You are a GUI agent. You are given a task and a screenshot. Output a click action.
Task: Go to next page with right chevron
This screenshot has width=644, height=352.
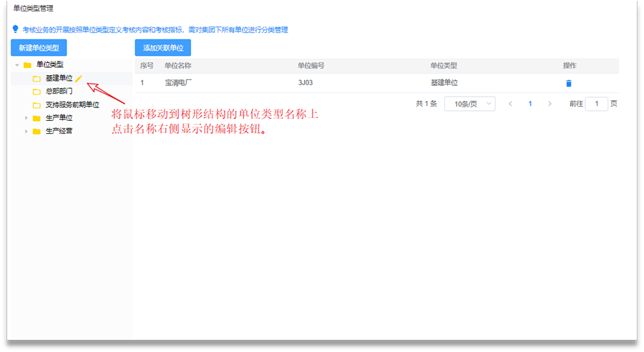coord(550,104)
